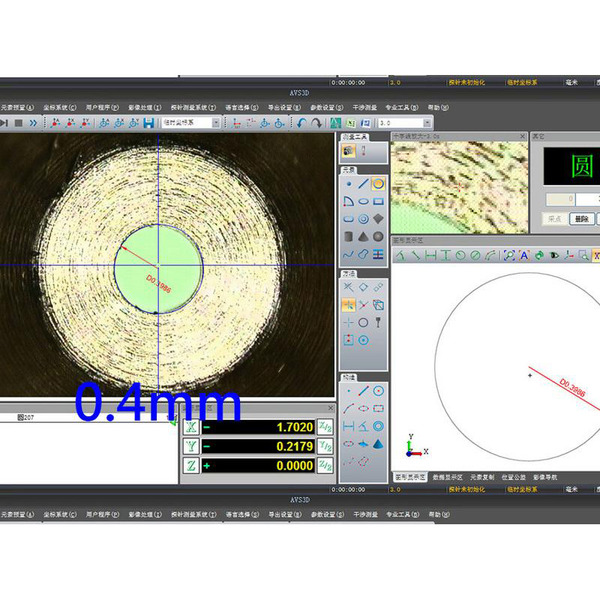Switch to the 数据显示区 tab
The height and width of the screenshot is (600, 600).
click(x=447, y=477)
